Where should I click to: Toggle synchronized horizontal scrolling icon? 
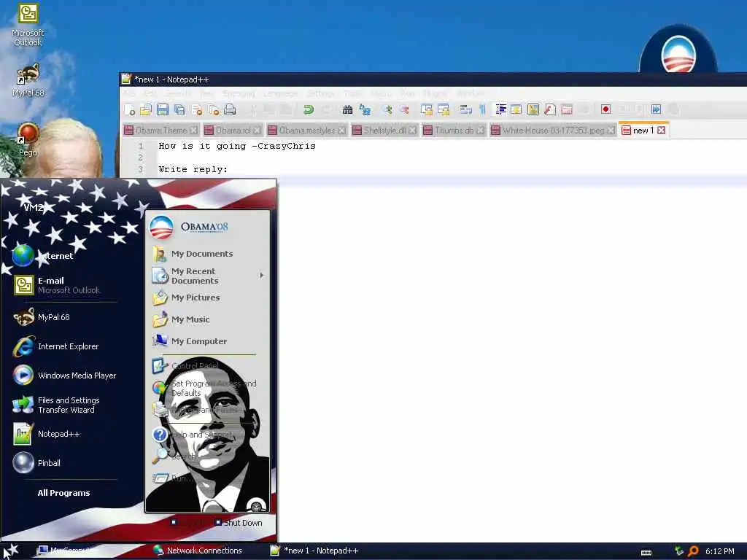pyautogui.click(x=444, y=110)
